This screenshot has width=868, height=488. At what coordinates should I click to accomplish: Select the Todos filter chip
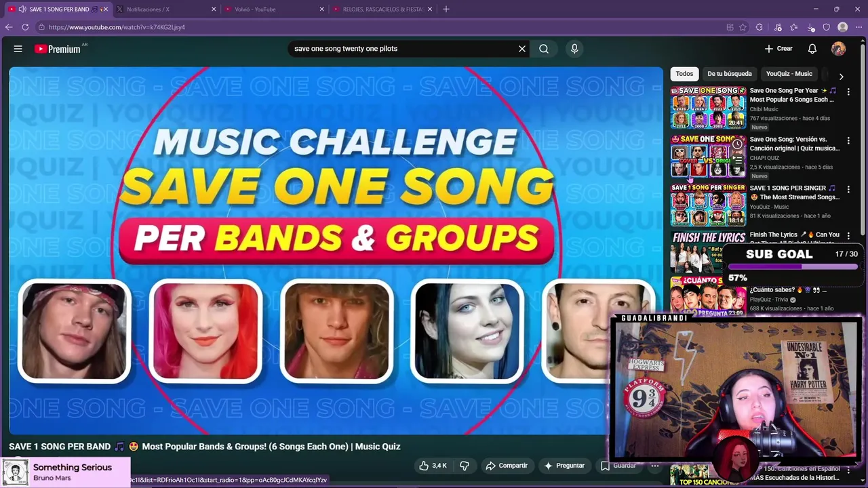pyautogui.click(x=684, y=74)
